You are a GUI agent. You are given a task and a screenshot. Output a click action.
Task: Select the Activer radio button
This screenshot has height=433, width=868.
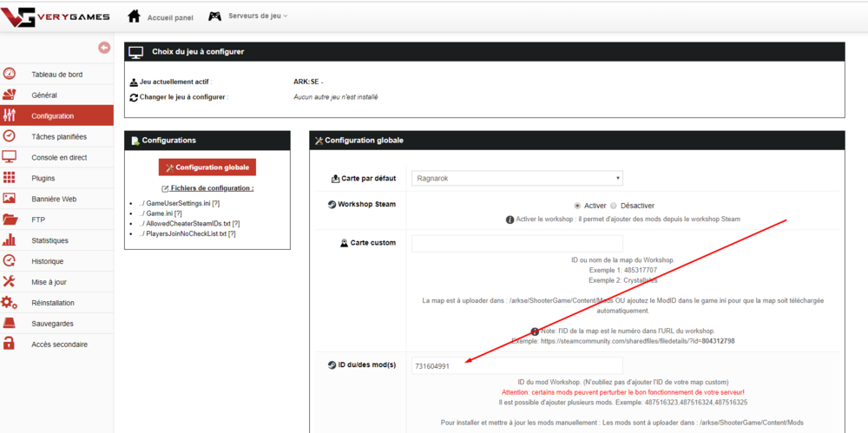[576, 206]
